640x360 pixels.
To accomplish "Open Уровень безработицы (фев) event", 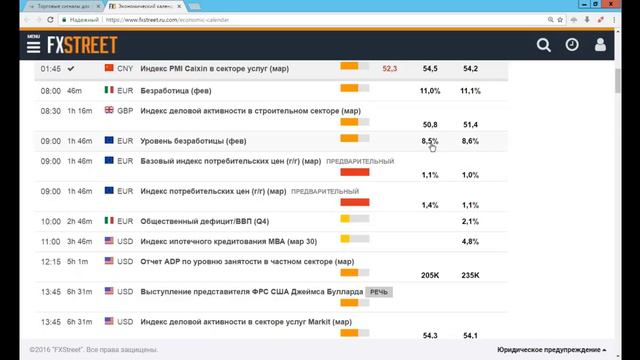I will coord(193,141).
